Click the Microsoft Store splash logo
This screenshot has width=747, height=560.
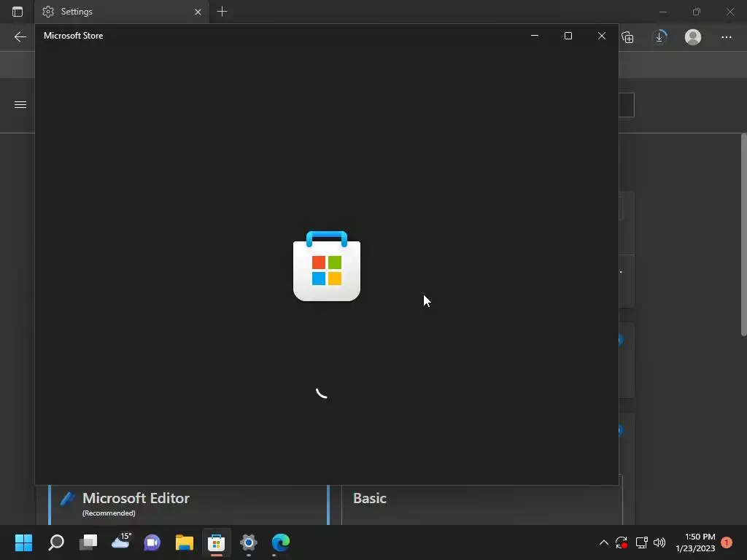pyautogui.click(x=327, y=265)
